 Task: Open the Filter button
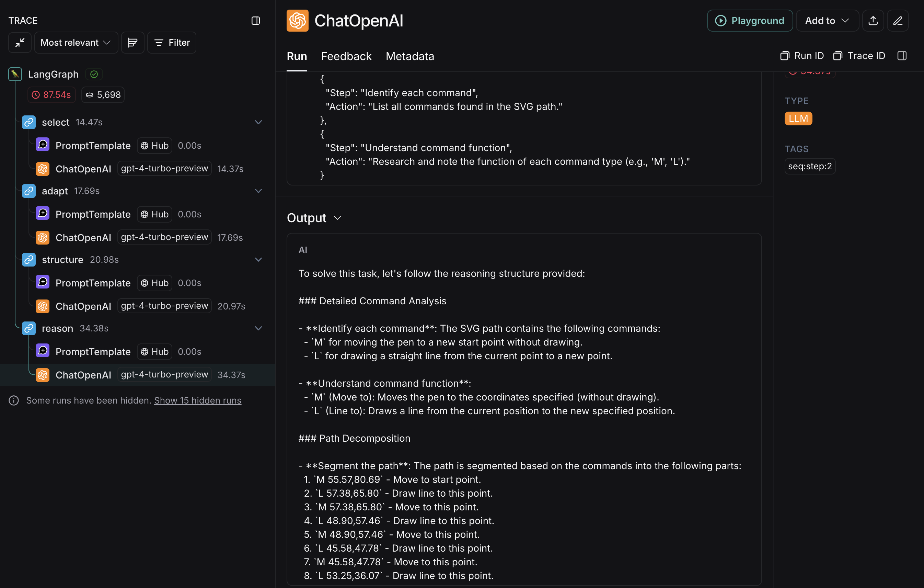(x=172, y=43)
